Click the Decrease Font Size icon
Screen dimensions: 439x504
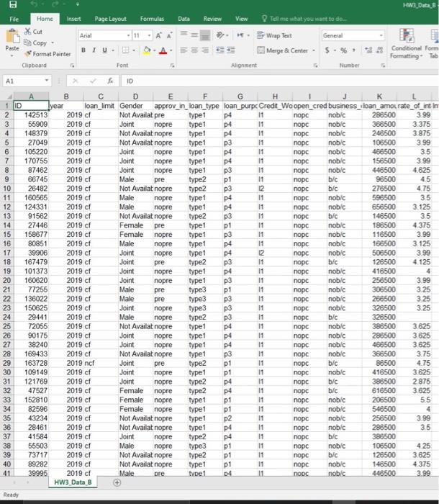click(169, 35)
